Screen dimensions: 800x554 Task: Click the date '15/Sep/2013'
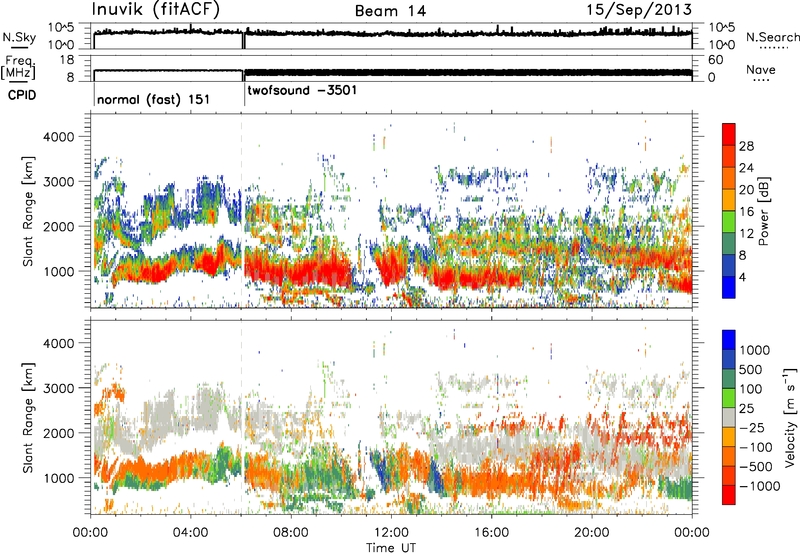pos(639,10)
